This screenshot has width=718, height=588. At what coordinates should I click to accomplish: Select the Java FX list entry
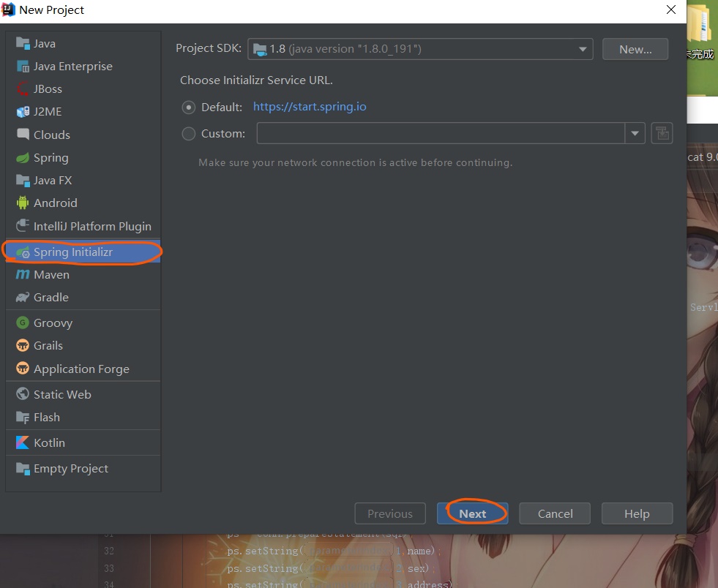click(83, 181)
